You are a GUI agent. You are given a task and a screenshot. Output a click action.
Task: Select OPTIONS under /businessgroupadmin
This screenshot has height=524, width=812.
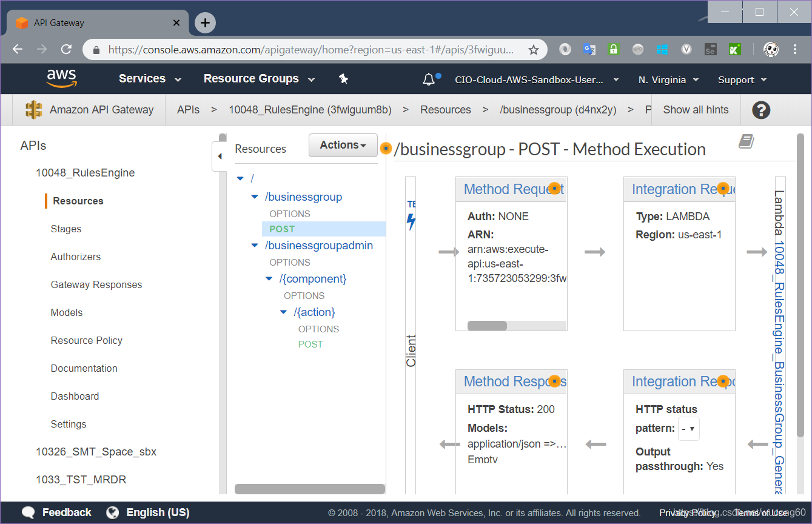(x=290, y=262)
